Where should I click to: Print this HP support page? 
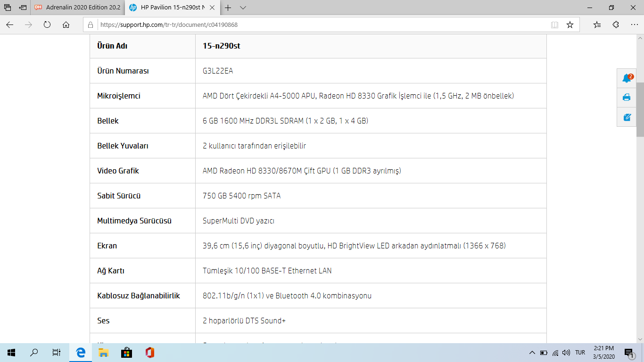pos(627,98)
